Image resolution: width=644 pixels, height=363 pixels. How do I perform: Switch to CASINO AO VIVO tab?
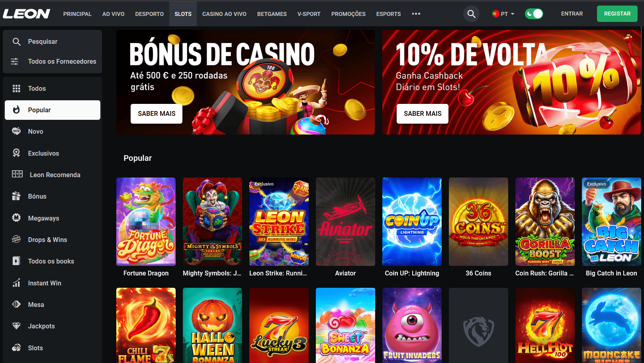point(224,14)
